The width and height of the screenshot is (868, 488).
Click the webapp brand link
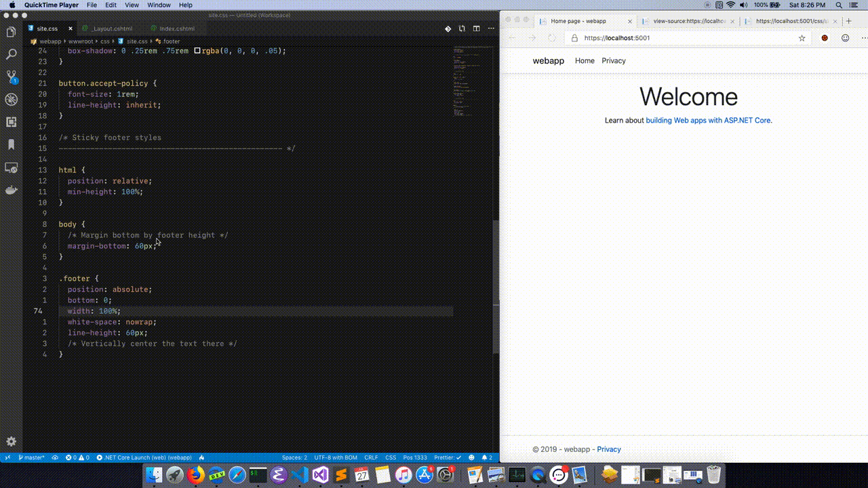[x=548, y=61]
